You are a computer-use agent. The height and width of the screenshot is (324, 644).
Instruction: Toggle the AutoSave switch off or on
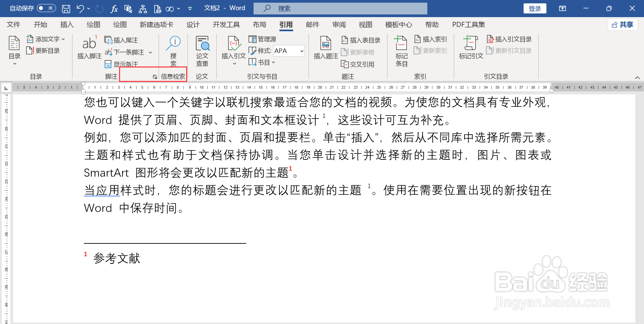[46, 8]
